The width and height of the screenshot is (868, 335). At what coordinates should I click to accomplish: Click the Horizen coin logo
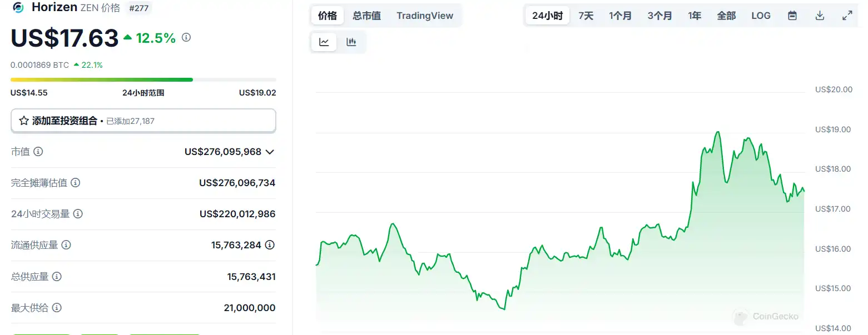click(18, 8)
